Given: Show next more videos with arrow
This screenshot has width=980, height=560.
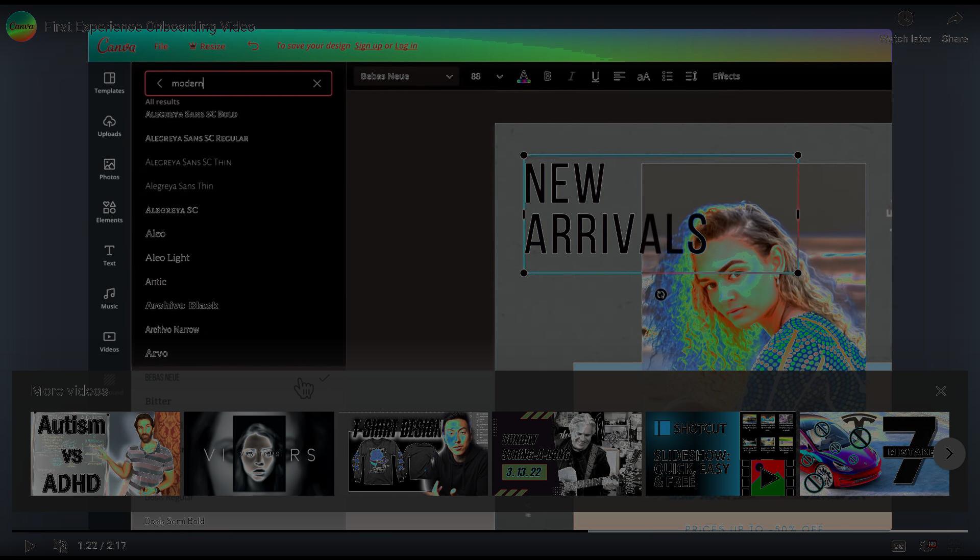Looking at the screenshot, I should (x=949, y=453).
